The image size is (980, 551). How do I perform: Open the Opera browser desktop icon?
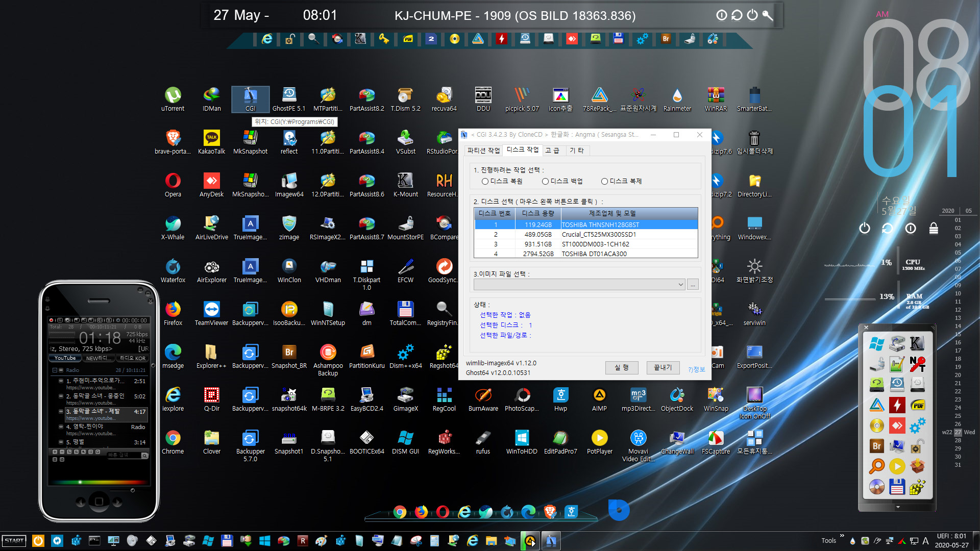pyautogui.click(x=173, y=185)
